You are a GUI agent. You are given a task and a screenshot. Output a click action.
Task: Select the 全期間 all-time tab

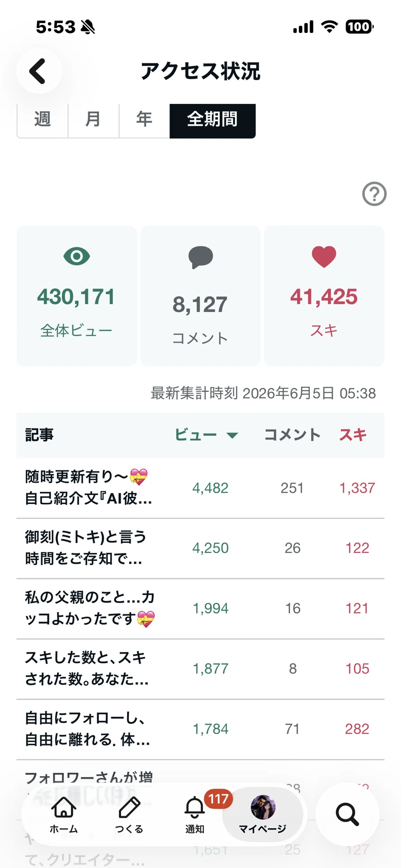pos(212,120)
